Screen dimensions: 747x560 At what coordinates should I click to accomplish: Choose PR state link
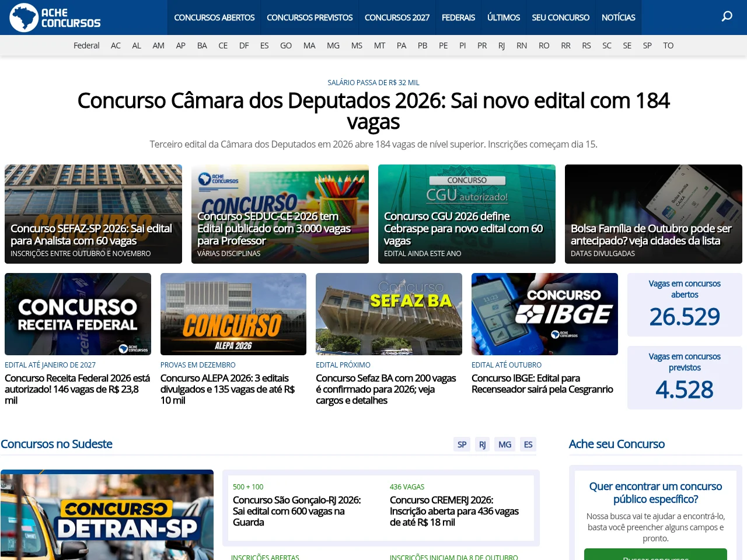coord(482,45)
